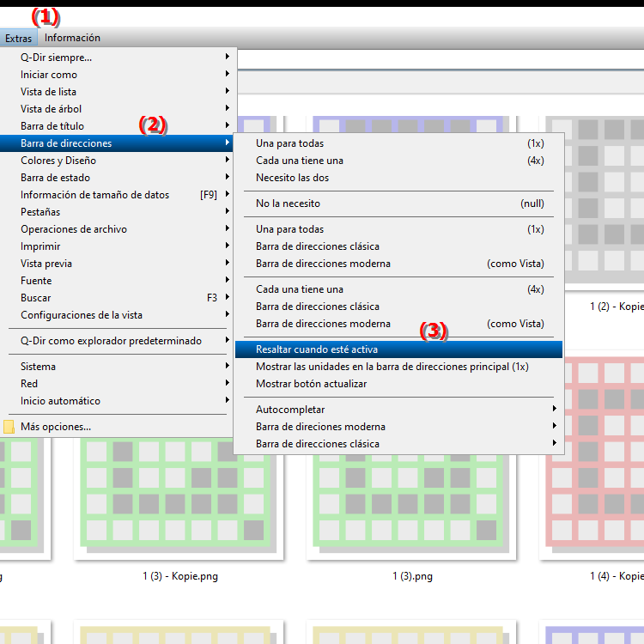Choose Una para todas (1x) above clásica
Image resolution: width=644 pixels, height=644 pixels.
[398, 229]
